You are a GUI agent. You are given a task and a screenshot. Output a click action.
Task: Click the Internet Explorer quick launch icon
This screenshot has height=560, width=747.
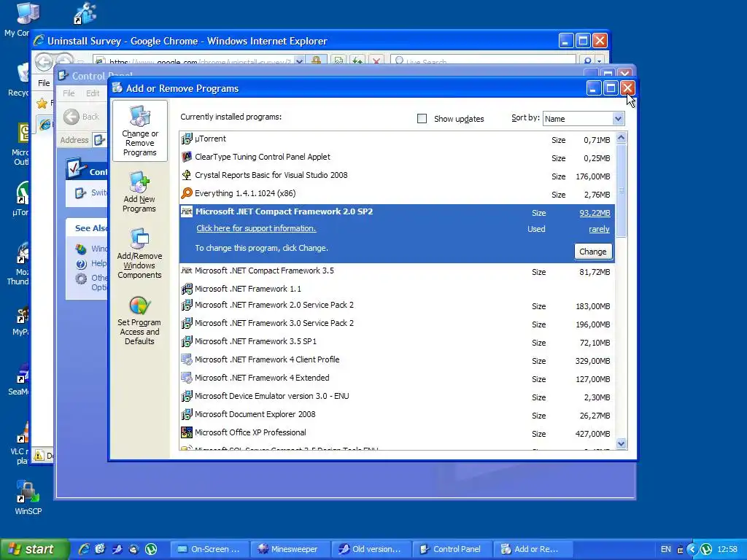click(x=84, y=549)
